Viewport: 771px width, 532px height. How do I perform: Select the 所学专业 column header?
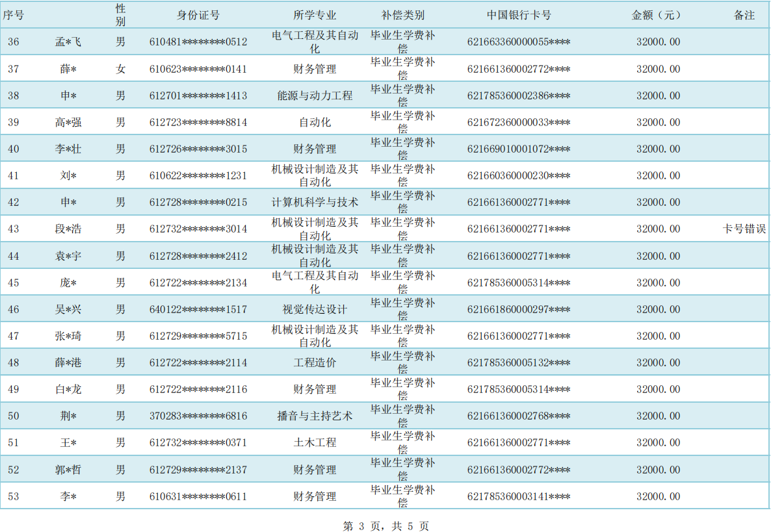(315, 15)
